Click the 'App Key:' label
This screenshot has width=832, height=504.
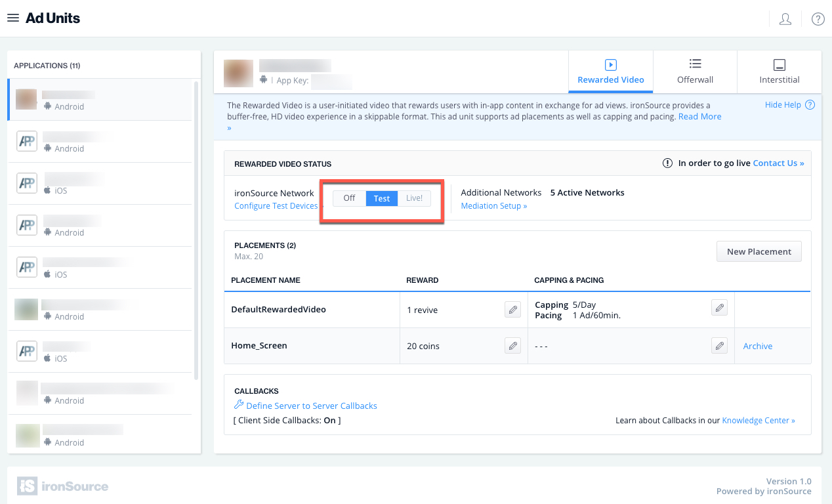(293, 81)
